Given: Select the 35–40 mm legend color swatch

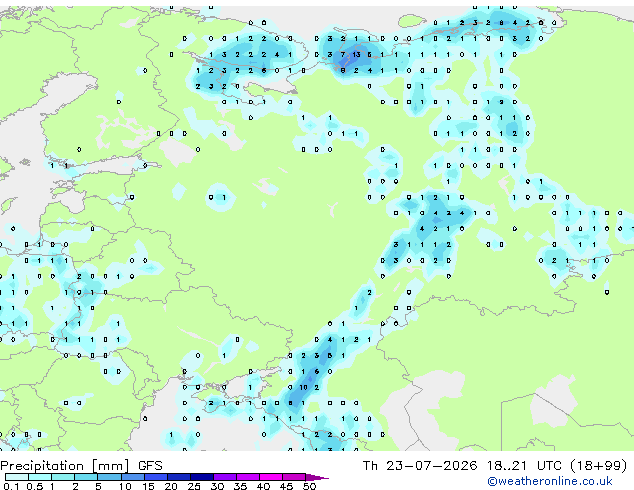Looking at the screenshot, I should (x=247, y=477).
